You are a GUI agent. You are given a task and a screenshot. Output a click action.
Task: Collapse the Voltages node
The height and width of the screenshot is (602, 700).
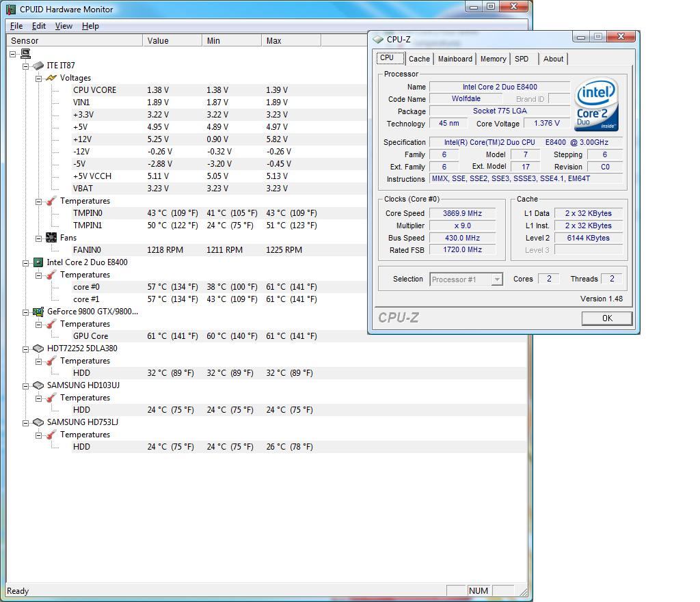tap(38, 79)
